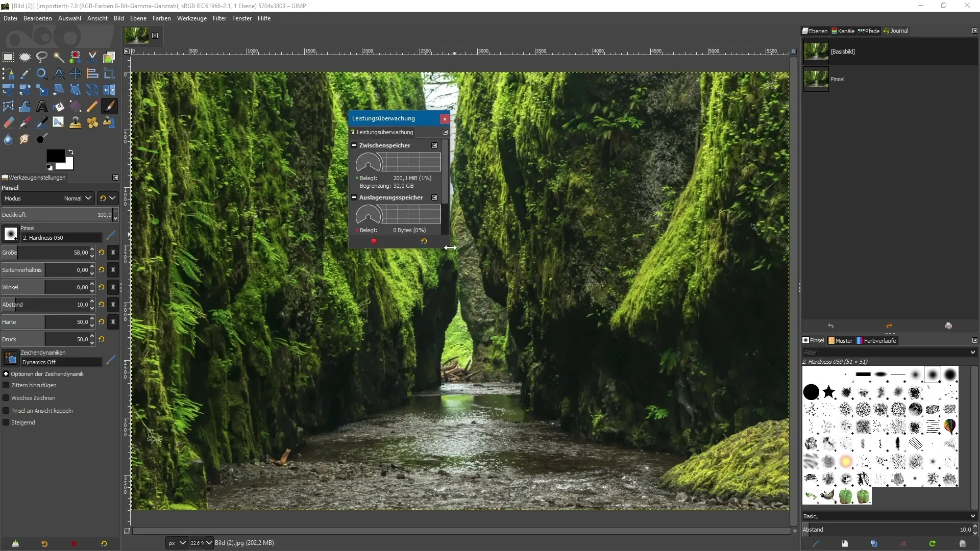This screenshot has width=980, height=551.
Task: Select the Airbrush tool
Action: [25, 123]
